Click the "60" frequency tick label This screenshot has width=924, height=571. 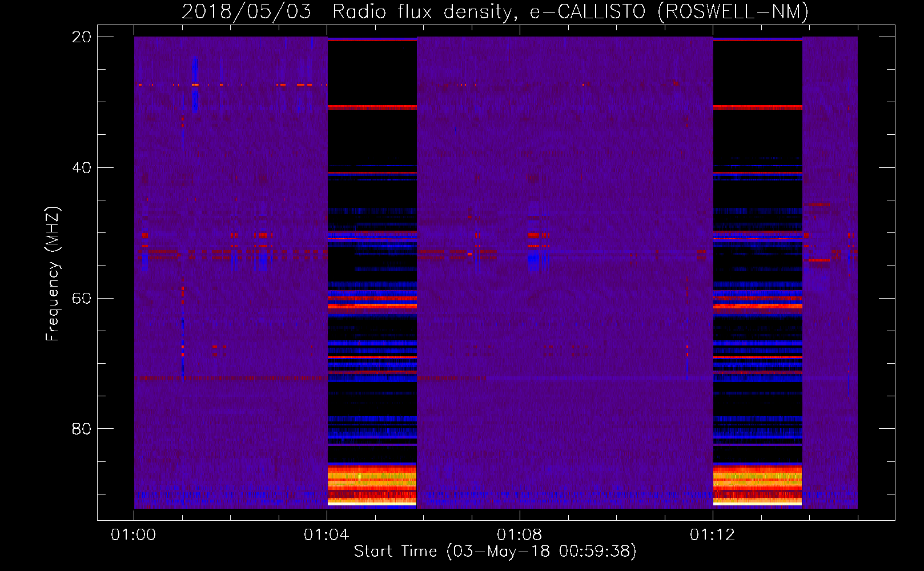[x=82, y=299]
